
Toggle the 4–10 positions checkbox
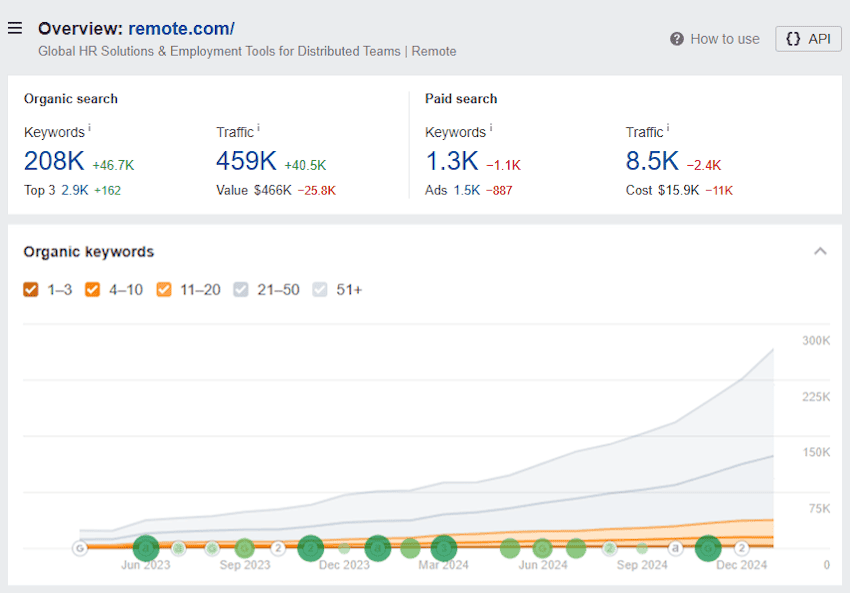pos(93,290)
